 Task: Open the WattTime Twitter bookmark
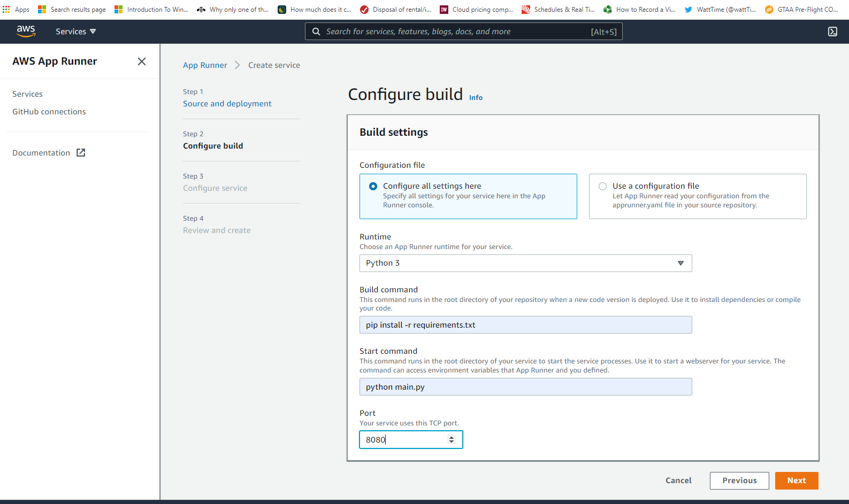coord(720,9)
